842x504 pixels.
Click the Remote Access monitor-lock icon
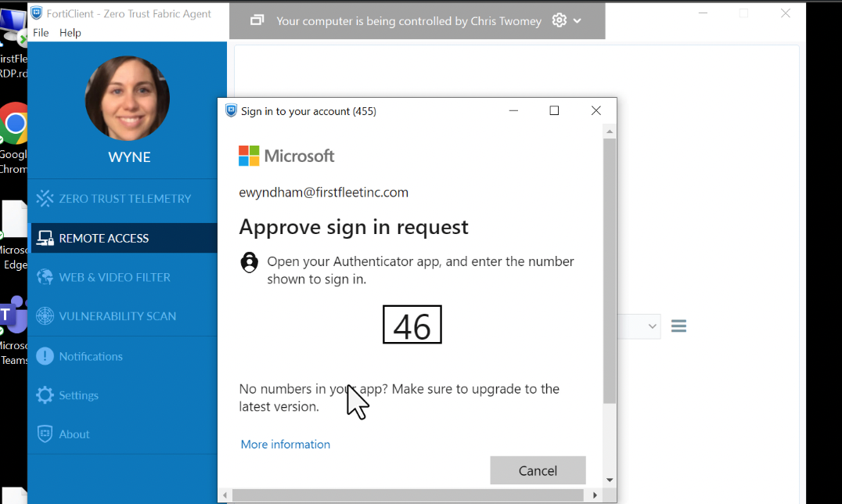pos(45,238)
